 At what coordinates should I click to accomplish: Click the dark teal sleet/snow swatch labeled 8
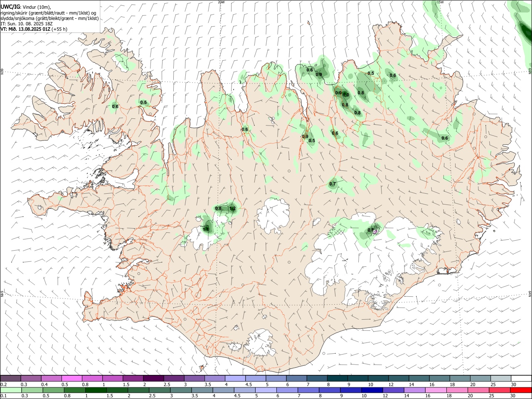337,378
